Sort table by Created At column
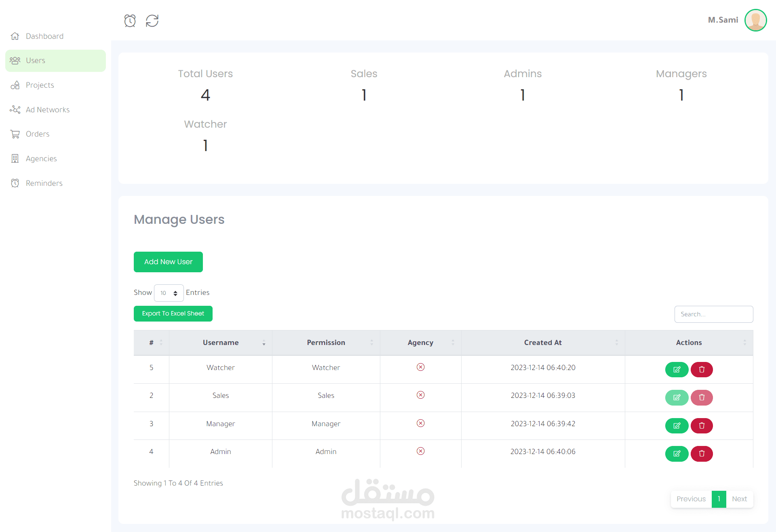The width and height of the screenshot is (776, 532). [543, 343]
